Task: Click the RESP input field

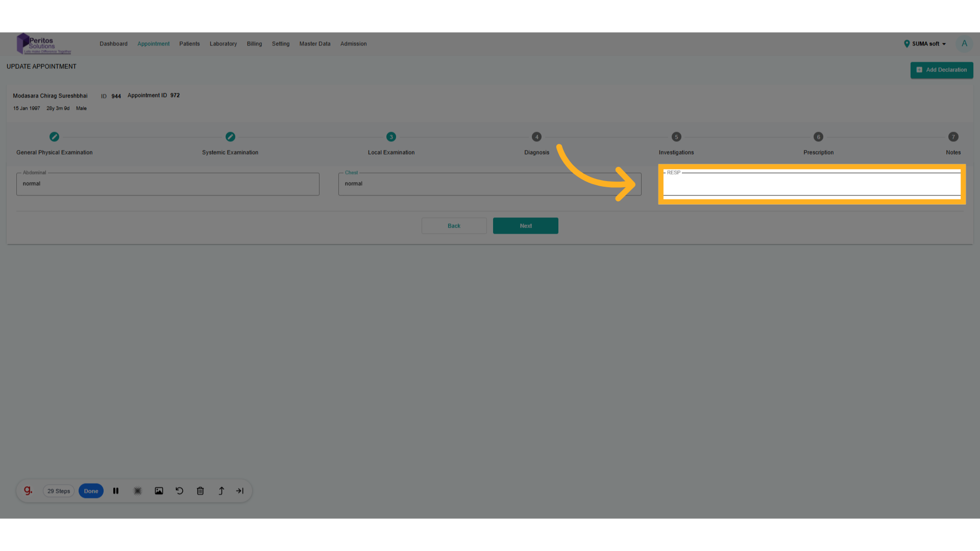Action: [812, 185]
